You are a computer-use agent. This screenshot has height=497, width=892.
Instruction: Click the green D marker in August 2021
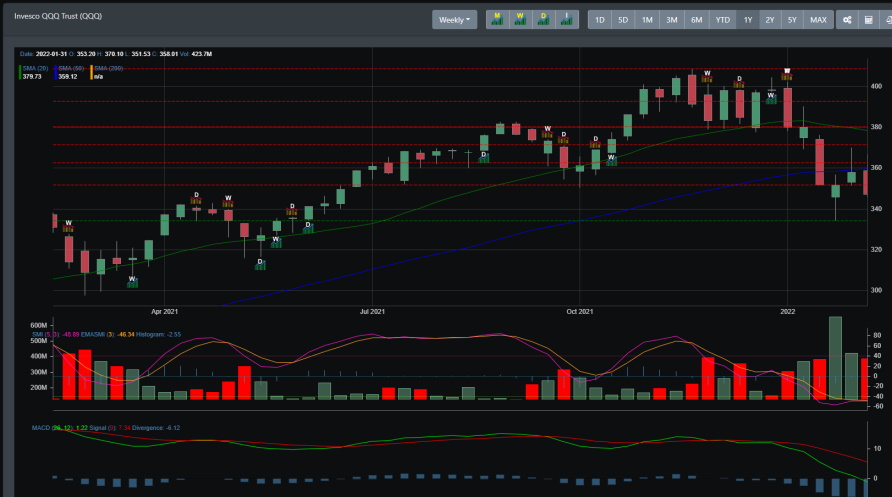point(484,157)
